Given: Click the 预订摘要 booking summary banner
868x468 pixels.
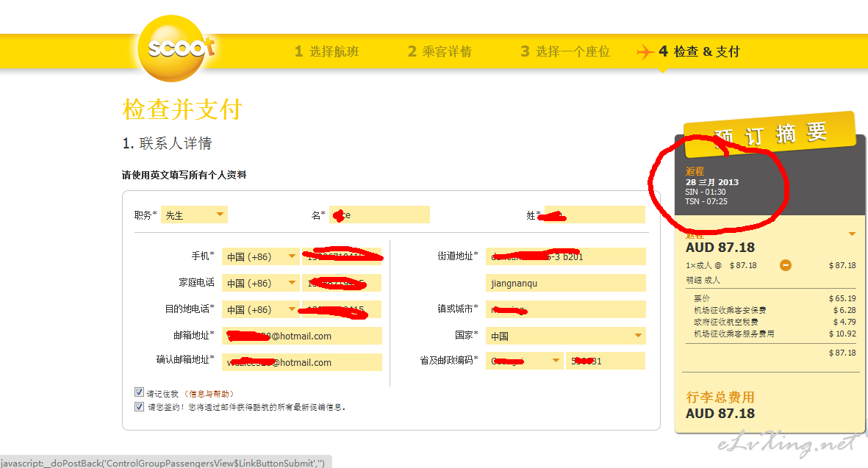Looking at the screenshot, I should pos(770,134).
